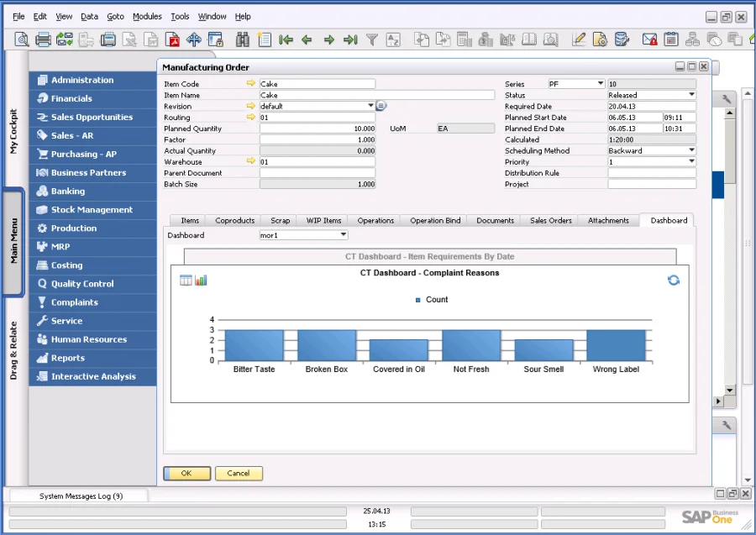This screenshot has height=535, width=756.
Task: Switch to the Operations tab
Action: click(375, 220)
